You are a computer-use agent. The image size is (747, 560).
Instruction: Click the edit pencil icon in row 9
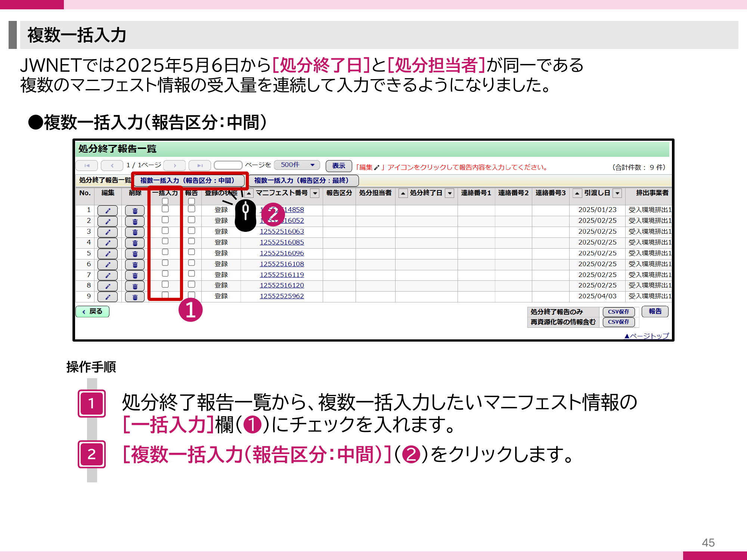(108, 297)
